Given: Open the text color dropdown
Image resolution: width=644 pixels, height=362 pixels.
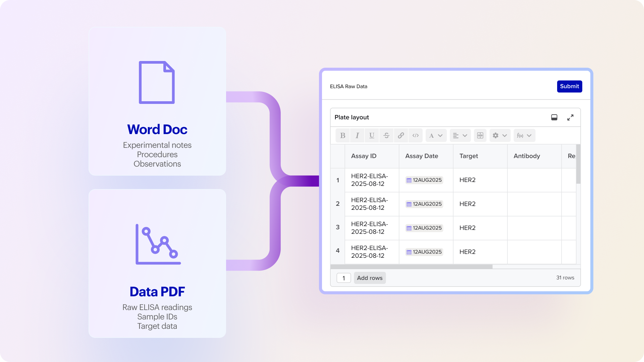Looking at the screenshot, I should pos(436,135).
